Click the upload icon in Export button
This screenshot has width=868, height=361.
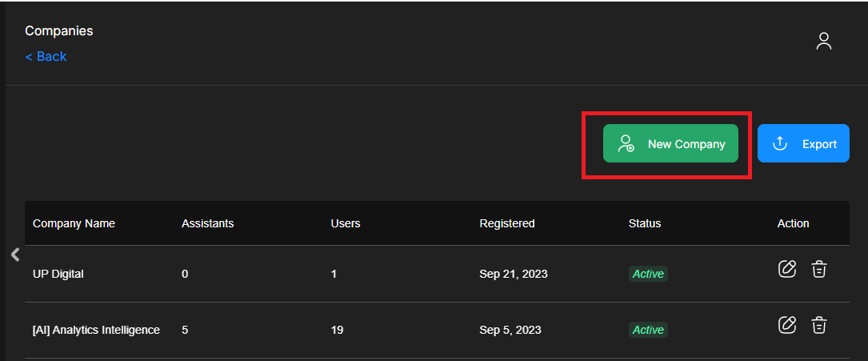779,144
